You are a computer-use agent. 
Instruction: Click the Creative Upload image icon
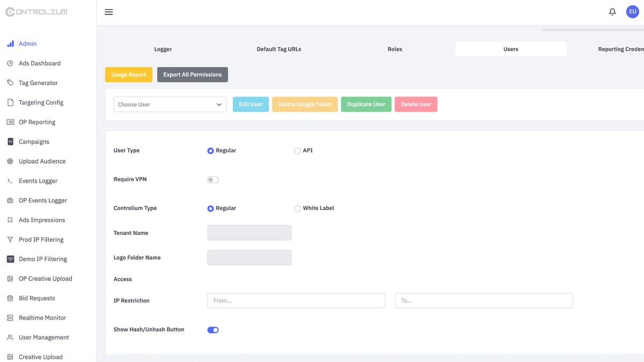[10, 357]
